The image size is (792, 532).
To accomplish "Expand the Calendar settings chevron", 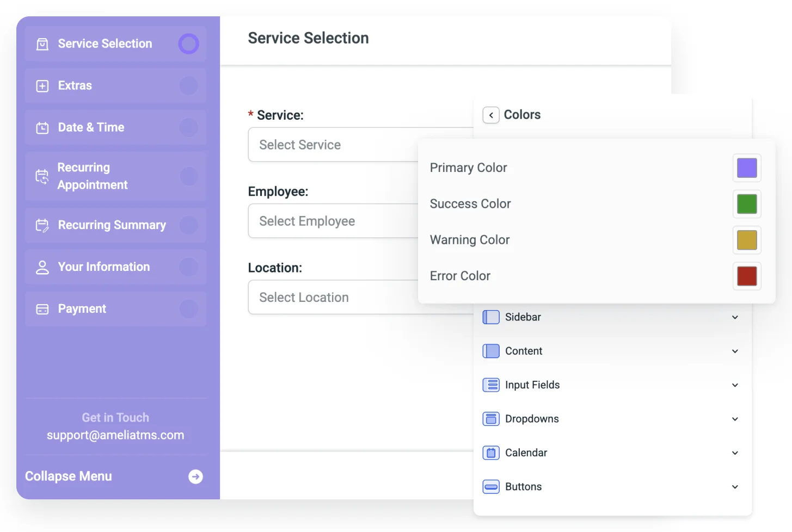I will 735,453.
